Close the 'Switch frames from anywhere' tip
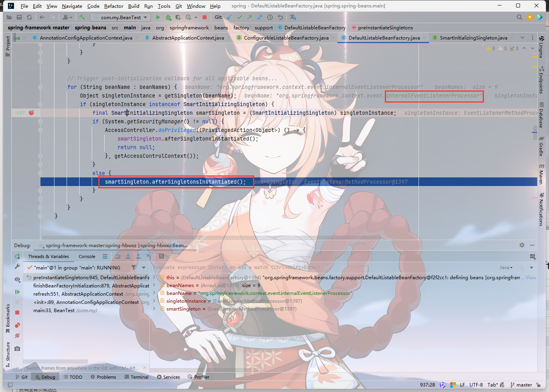Screen dimensions: 549x392 coord(145,368)
